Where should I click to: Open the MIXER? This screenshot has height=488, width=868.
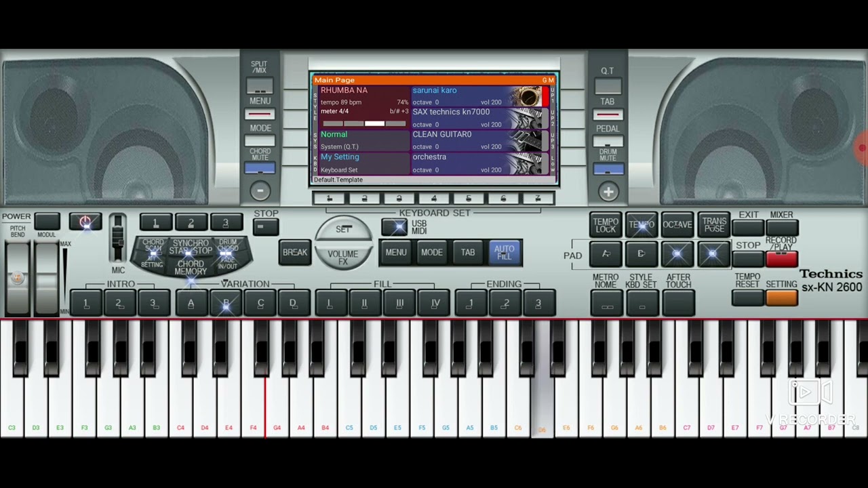coord(781,228)
